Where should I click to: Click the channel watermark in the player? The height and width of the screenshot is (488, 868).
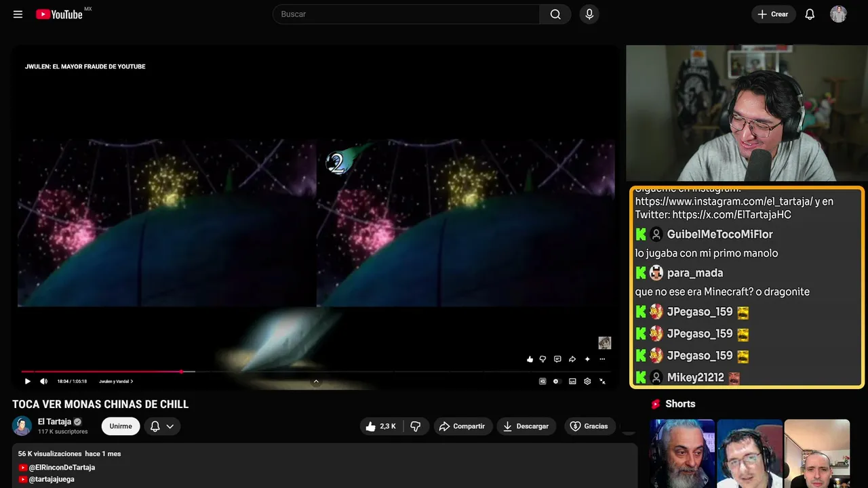(605, 343)
